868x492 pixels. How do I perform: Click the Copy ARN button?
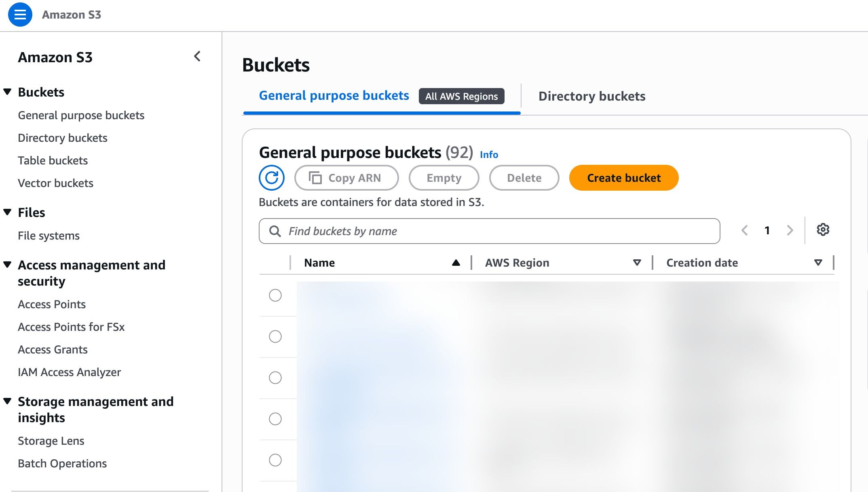[x=346, y=178]
